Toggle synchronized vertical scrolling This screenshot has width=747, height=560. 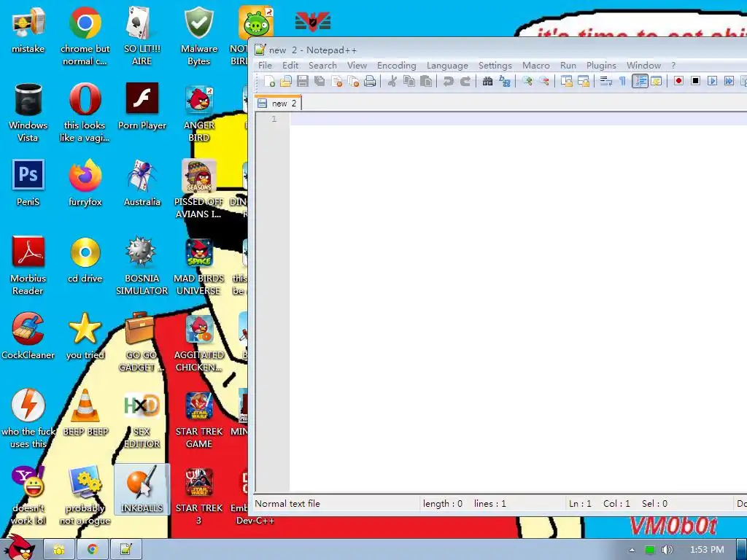(x=566, y=82)
